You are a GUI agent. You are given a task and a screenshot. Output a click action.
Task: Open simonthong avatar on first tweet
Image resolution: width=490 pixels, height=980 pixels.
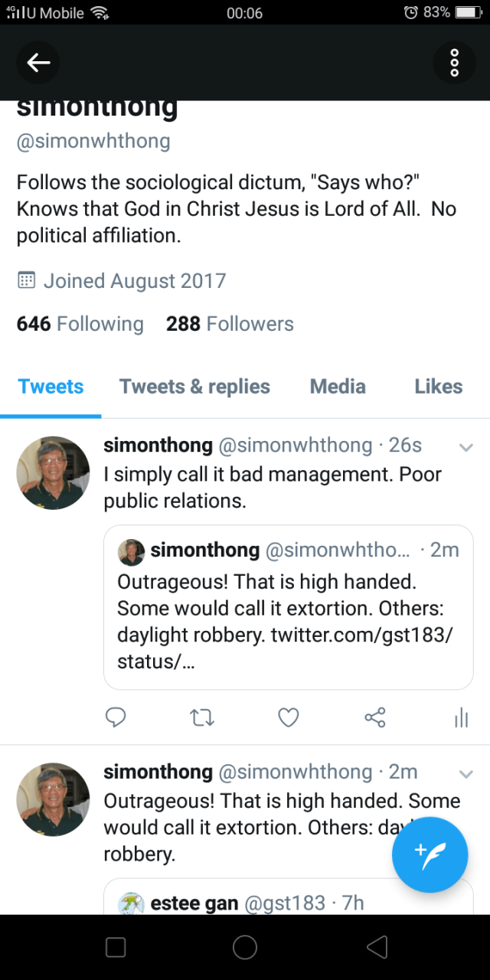click(53, 473)
